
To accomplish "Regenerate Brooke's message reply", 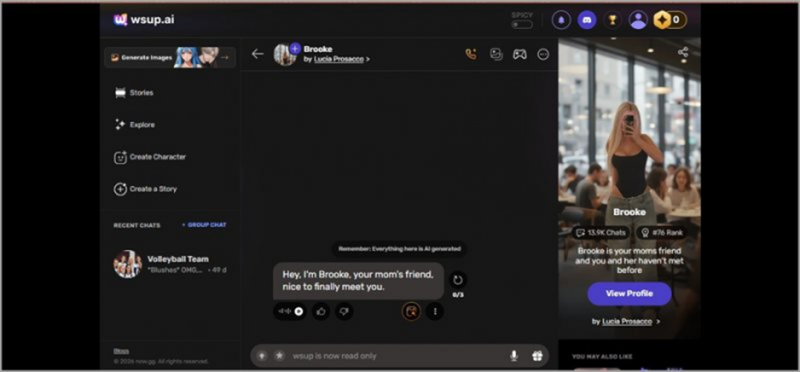I will 458,280.
